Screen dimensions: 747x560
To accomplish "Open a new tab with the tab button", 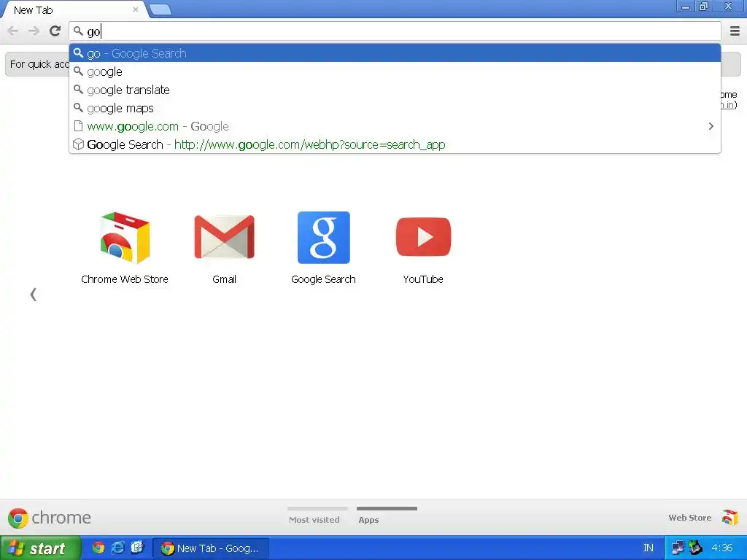I will (160, 9).
